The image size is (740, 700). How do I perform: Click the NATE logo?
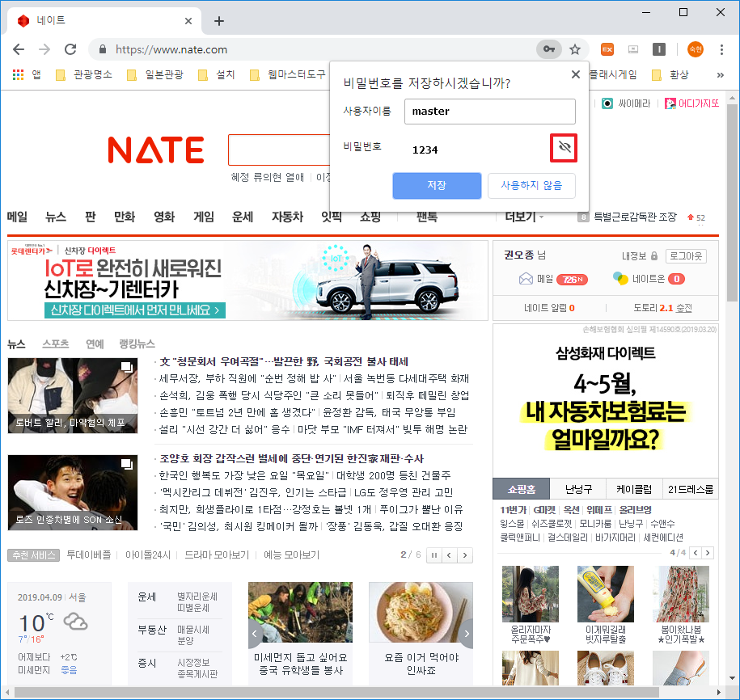[156, 150]
